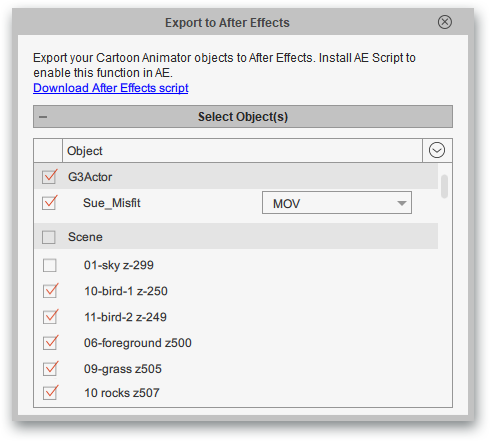Select the 06-foreground z500 row label

click(x=138, y=343)
